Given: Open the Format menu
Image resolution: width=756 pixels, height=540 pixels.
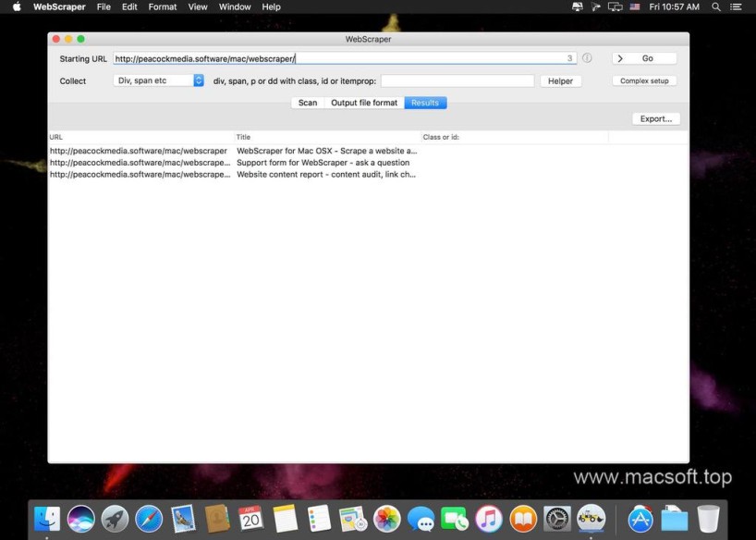Looking at the screenshot, I should 163,6.
